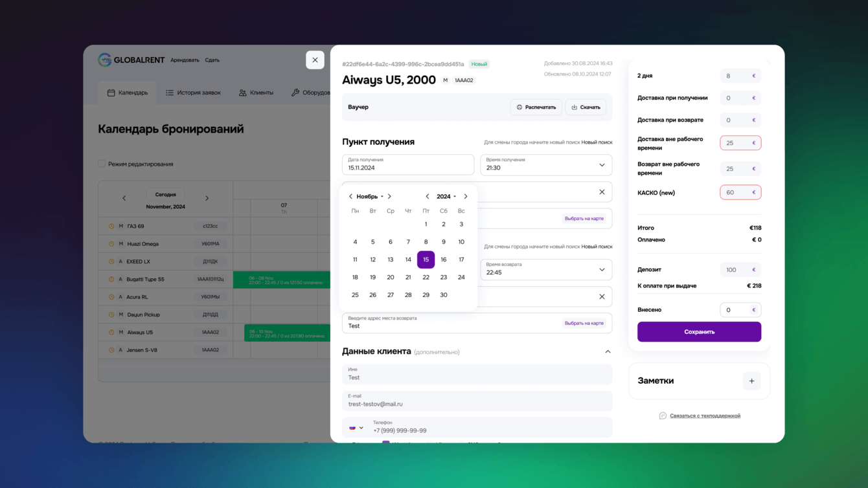The height and width of the screenshot is (488, 868).
Task: Close the booking detail panel
Action: coord(315,60)
